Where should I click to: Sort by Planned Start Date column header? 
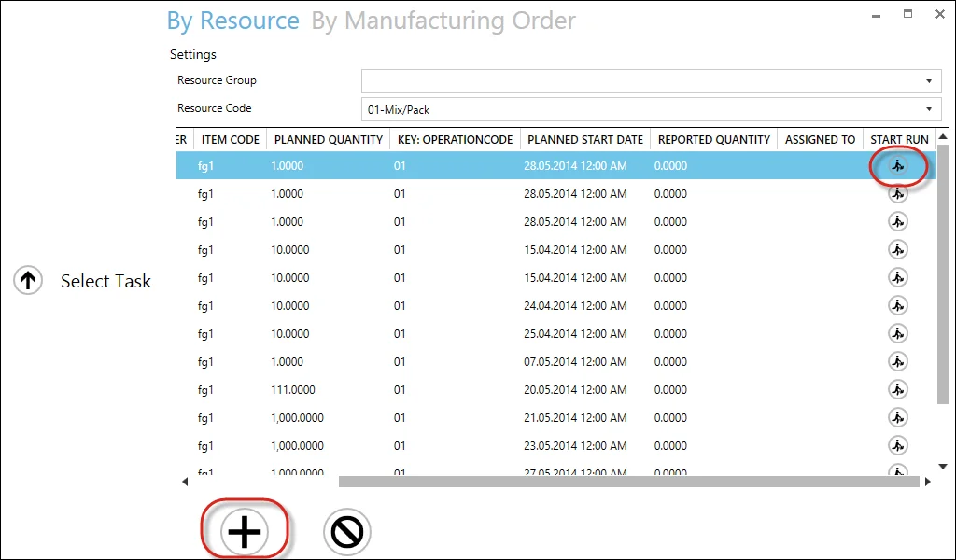[x=585, y=140]
